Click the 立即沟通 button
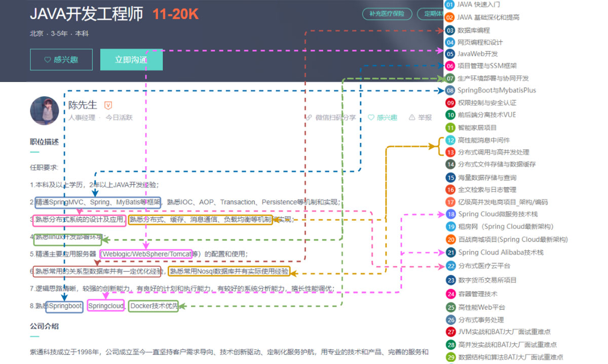The height and width of the screenshot is (364, 608). coord(131,60)
